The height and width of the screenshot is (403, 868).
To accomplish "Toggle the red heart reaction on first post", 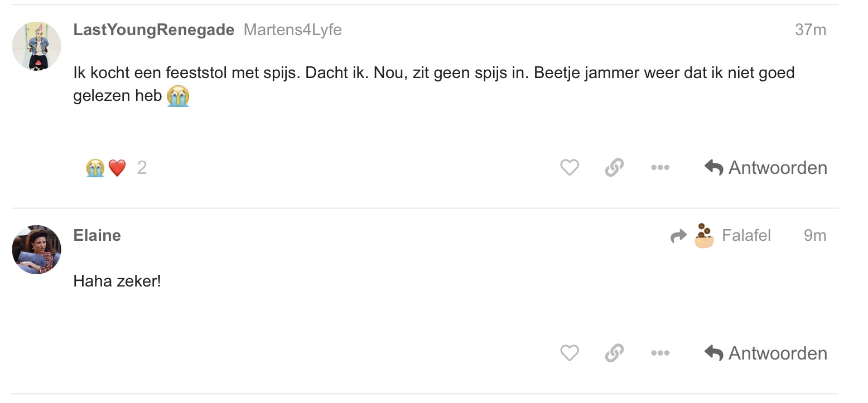I will 117,167.
